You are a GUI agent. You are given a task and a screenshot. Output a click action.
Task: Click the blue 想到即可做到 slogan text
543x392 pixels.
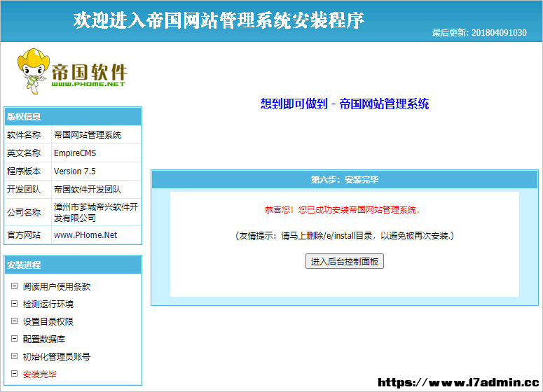pos(294,104)
